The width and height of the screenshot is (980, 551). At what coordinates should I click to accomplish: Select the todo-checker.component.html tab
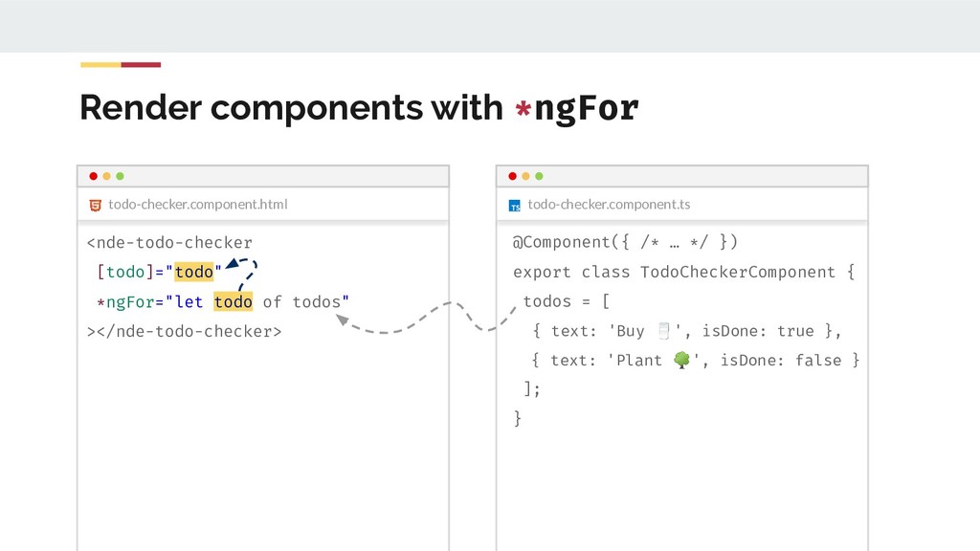point(197,205)
